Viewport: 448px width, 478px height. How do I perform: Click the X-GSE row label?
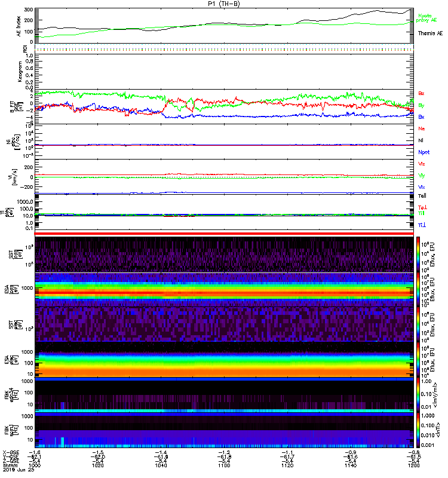11,453
